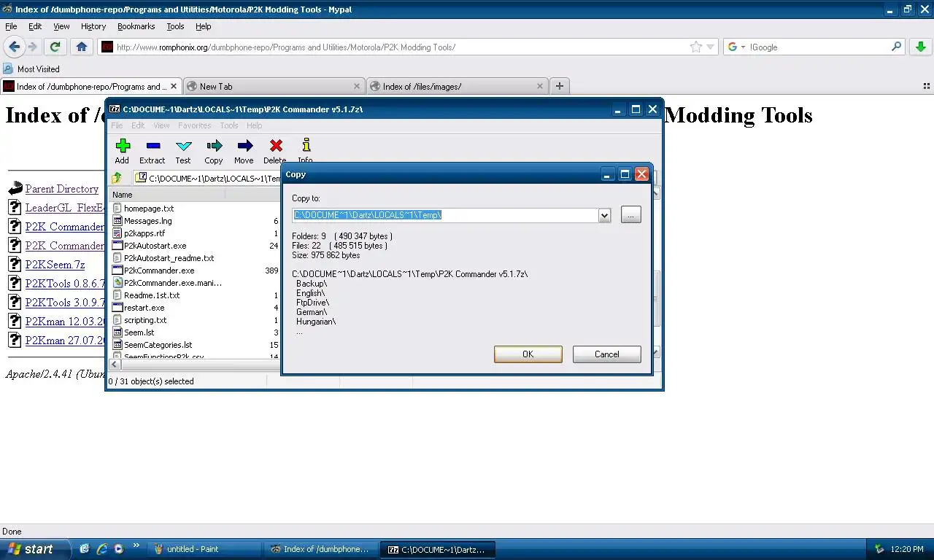Click the Copy toolbar icon in 7-Zip

(x=214, y=146)
